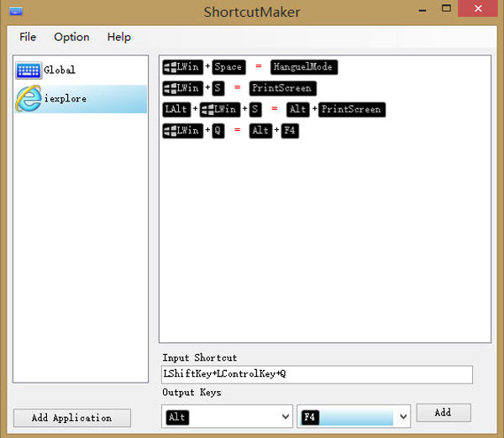Focus the Input Shortcut text field
Viewport: 504px width, 438px height.
pos(317,374)
